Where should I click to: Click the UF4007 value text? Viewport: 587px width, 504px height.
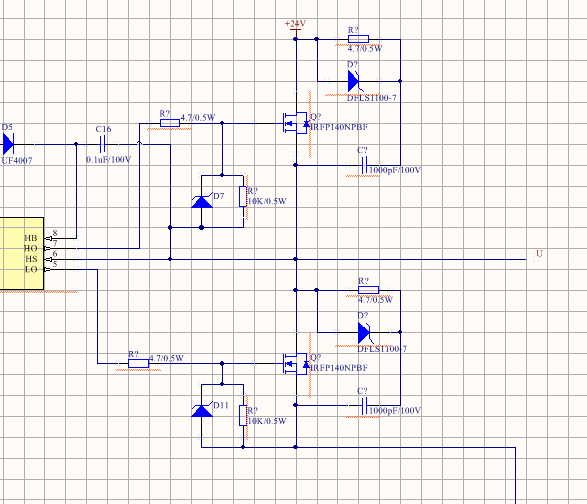[17, 161]
